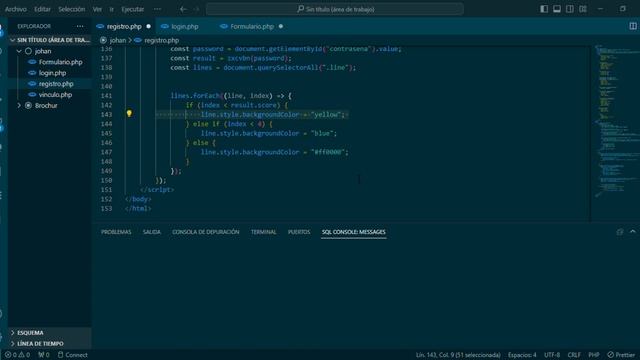Click line number 147 in gutter
The height and width of the screenshot is (360, 640).
coord(106,152)
